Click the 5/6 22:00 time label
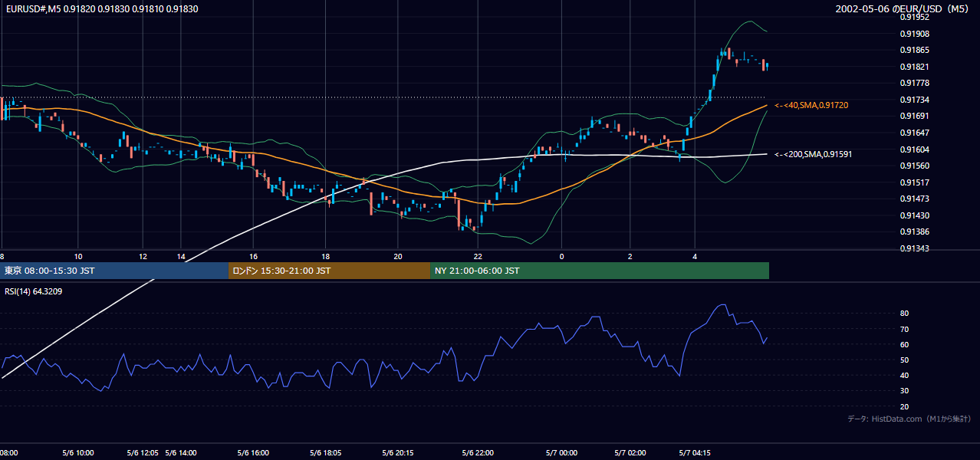The image size is (980, 460). [x=478, y=453]
